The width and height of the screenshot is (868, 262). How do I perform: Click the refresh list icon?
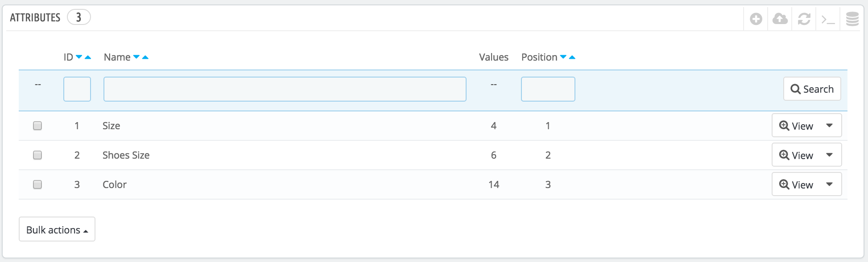804,19
